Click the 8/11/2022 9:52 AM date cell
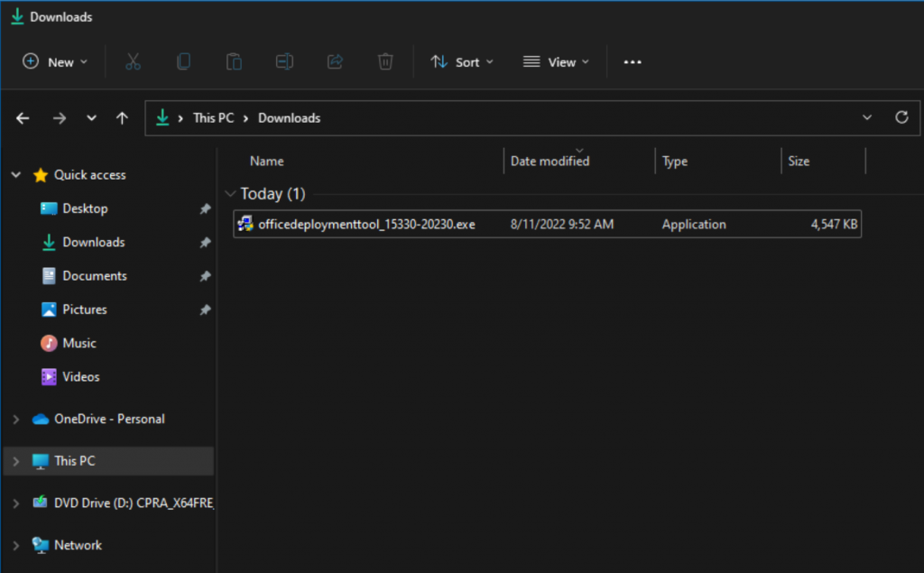Screen dimensions: 924x573 coord(561,225)
